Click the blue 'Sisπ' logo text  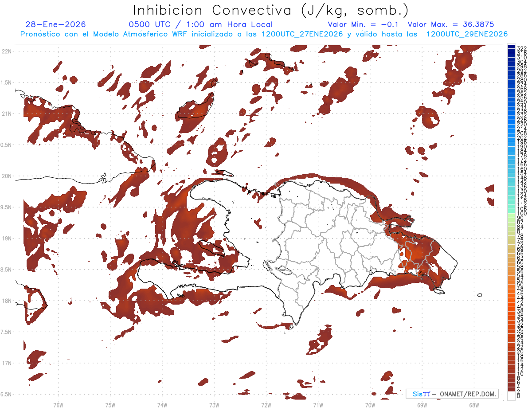(x=421, y=394)
